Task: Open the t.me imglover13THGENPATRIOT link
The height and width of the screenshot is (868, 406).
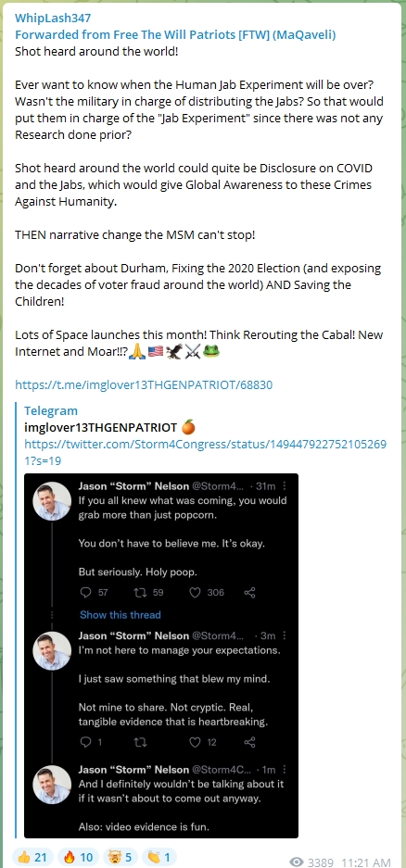Action: click(144, 384)
